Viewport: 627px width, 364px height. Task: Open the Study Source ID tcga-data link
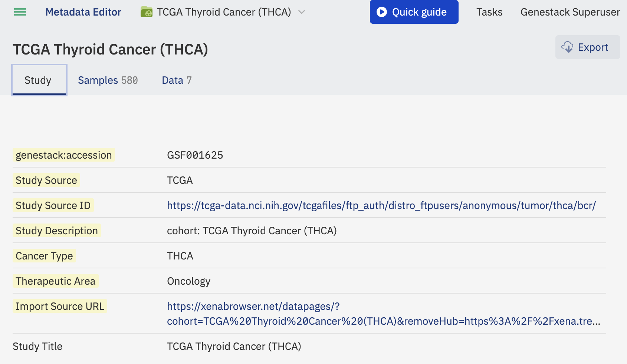click(x=381, y=205)
